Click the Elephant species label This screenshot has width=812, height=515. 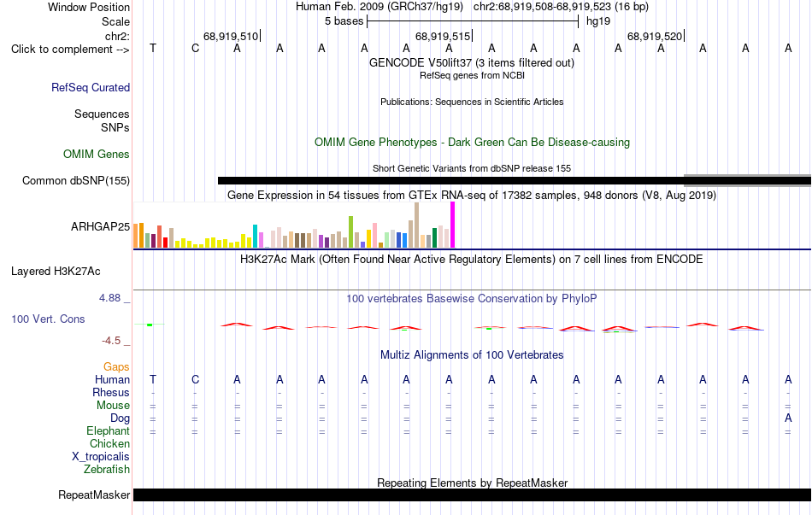click(x=109, y=431)
